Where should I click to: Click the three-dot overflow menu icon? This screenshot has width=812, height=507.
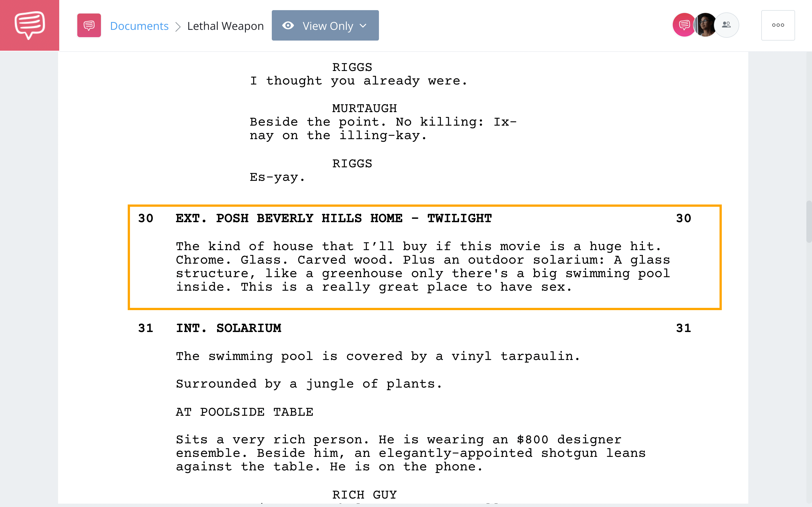click(779, 25)
